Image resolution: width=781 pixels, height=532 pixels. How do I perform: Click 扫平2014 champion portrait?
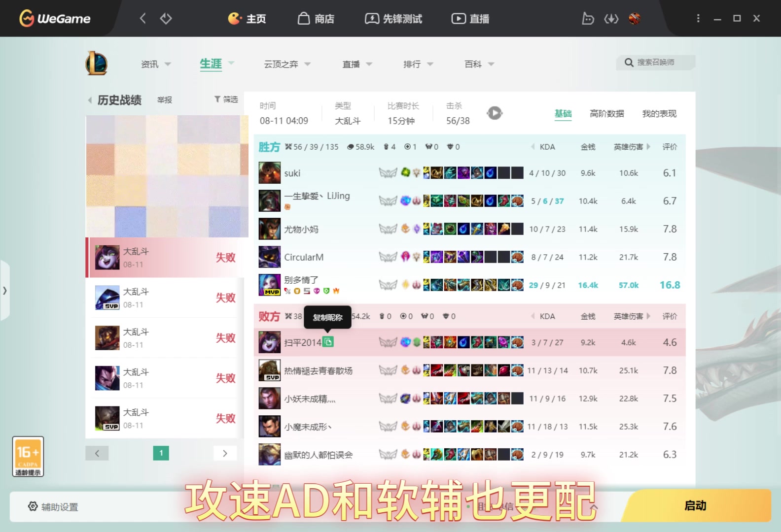coord(270,342)
